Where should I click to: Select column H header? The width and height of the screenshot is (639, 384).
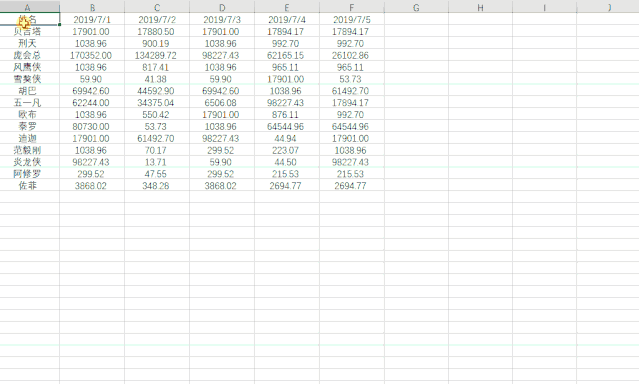coord(480,7)
